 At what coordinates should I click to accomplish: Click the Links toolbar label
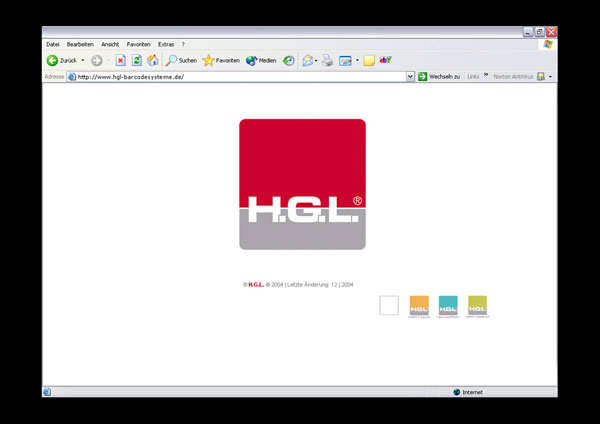coord(473,77)
